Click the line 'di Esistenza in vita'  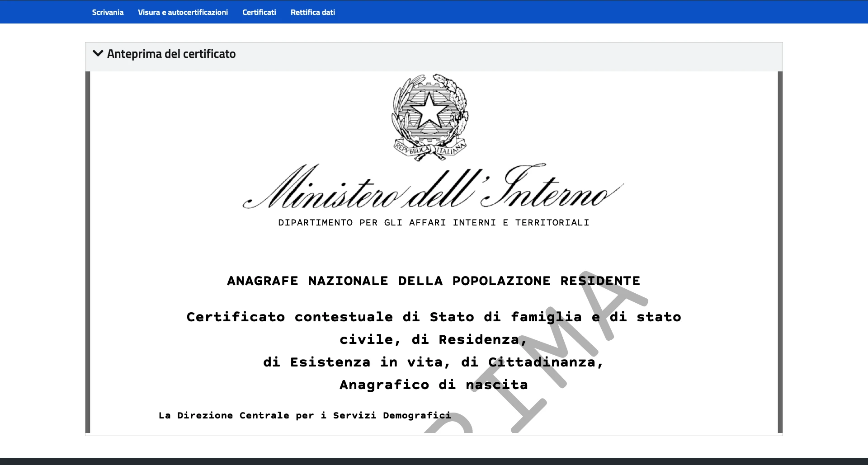pyautogui.click(x=434, y=362)
